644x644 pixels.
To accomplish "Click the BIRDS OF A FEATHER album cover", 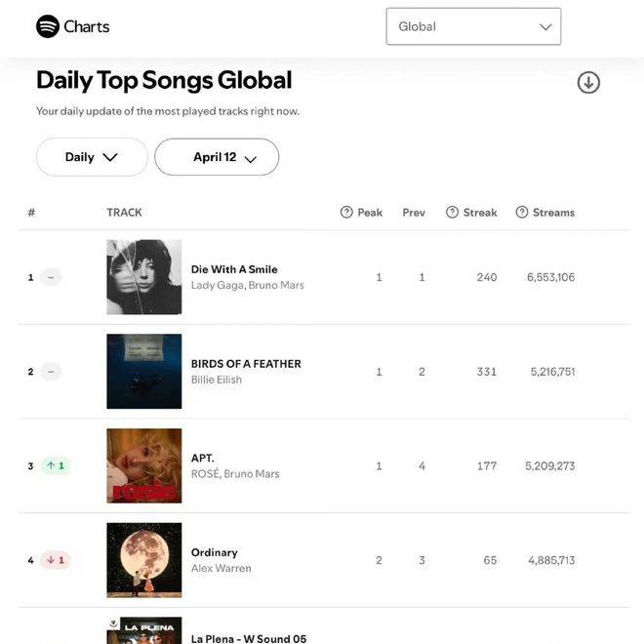I will pos(144,372).
